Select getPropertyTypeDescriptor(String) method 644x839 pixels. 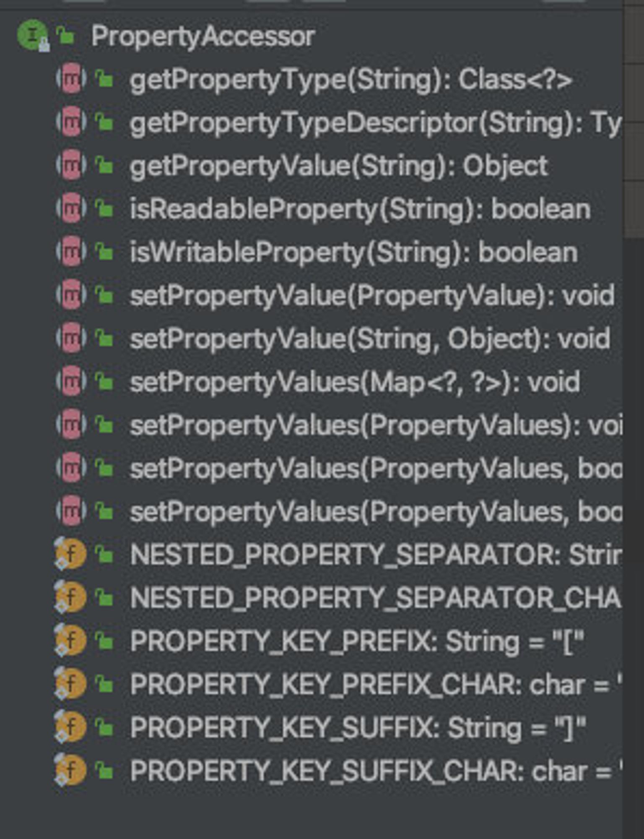(x=375, y=122)
